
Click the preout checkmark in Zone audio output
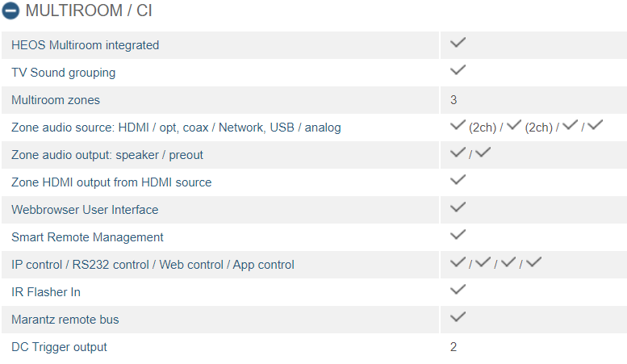[483, 153]
